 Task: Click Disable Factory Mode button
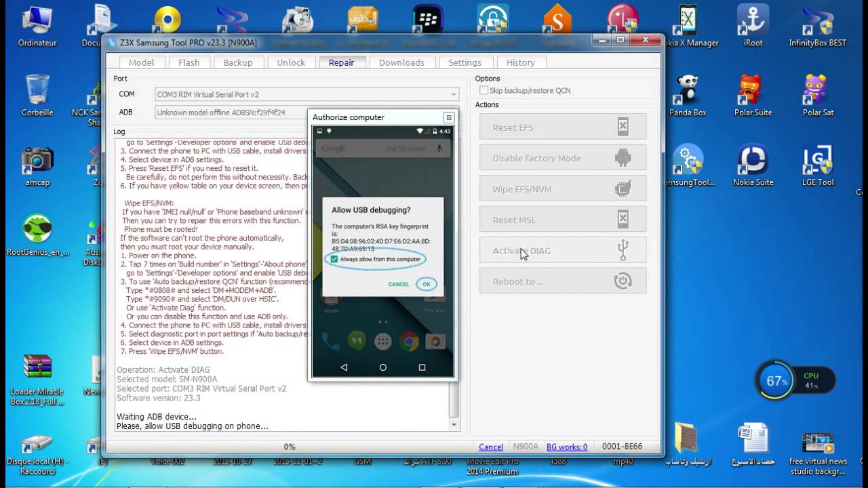(563, 158)
